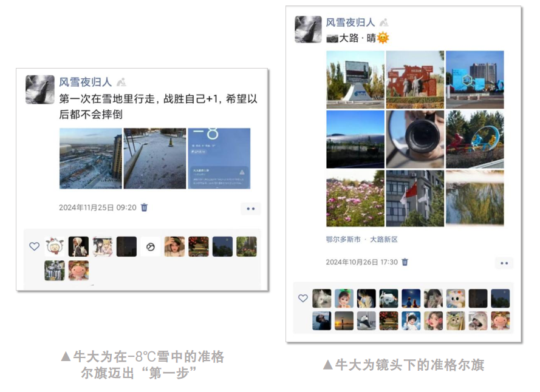
Task: View aerial snowy city photo
Action: pos(91,158)
